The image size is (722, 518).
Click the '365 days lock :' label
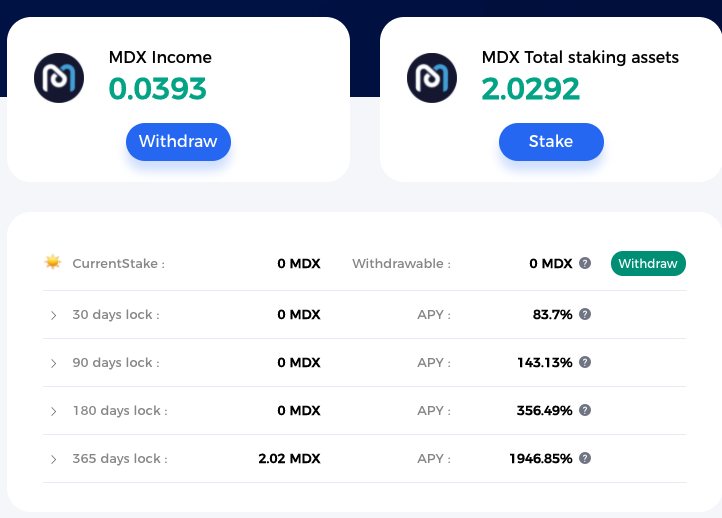(x=120, y=458)
